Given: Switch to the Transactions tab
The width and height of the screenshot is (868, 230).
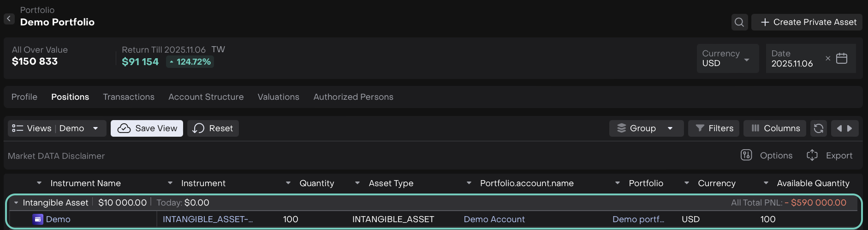Looking at the screenshot, I should coord(129,97).
